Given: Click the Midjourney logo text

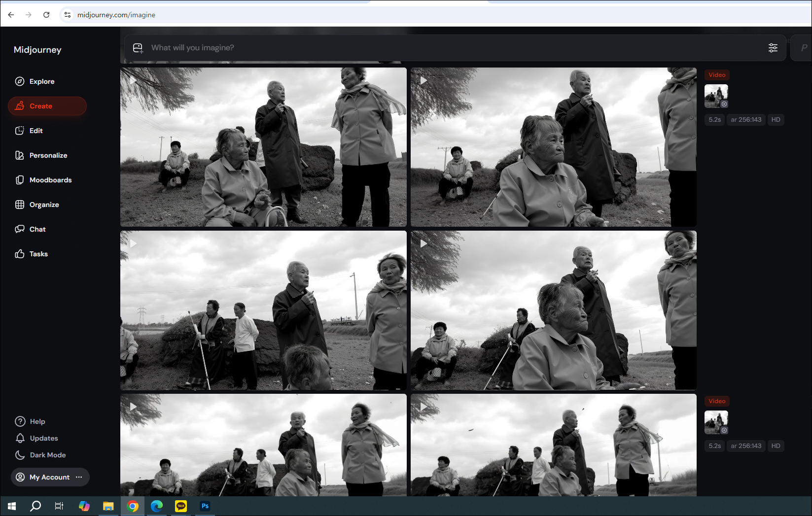Looking at the screenshot, I should click(37, 50).
